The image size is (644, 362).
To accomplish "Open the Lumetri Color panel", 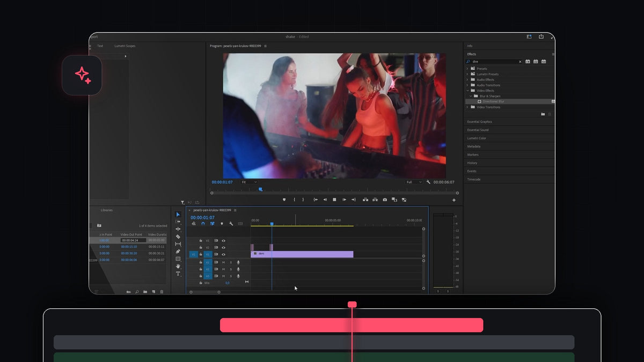I will pyautogui.click(x=477, y=138).
